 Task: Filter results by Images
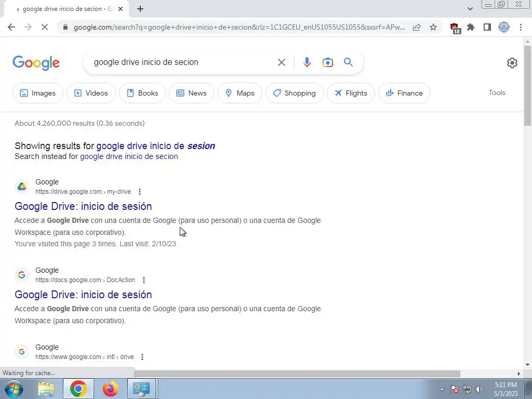tap(37, 93)
